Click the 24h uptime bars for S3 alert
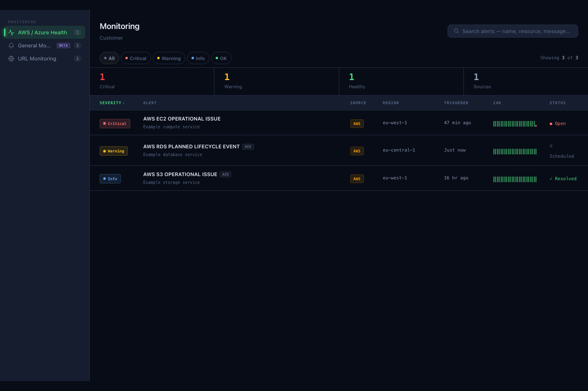This screenshot has height=391, width=588. click(x=515, y=179)
